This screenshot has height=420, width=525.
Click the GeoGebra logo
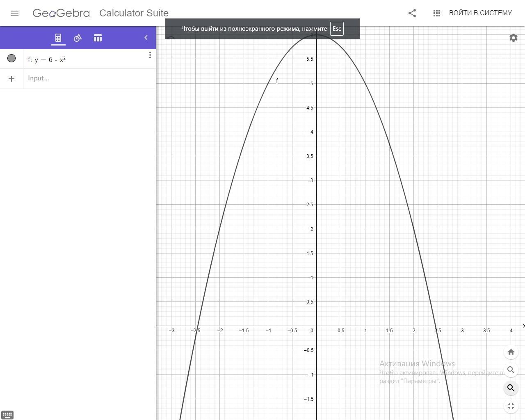point(61,13)
